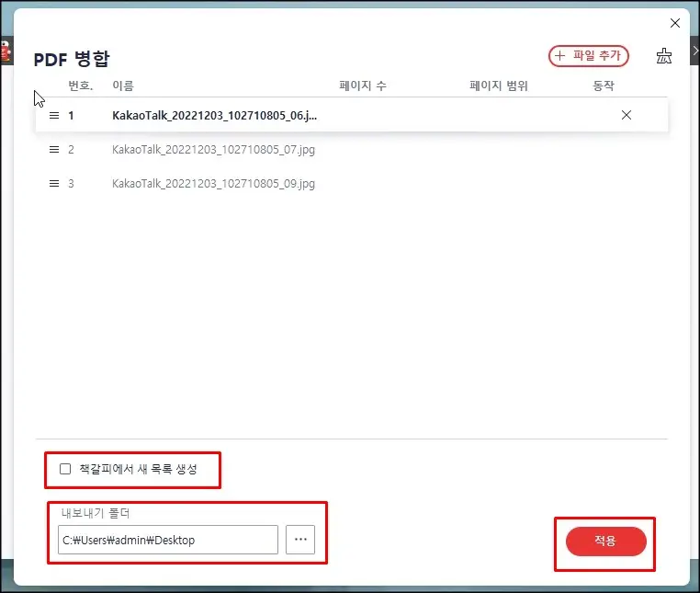Open the folder browser with the ... button

click(x=300, y=540)
